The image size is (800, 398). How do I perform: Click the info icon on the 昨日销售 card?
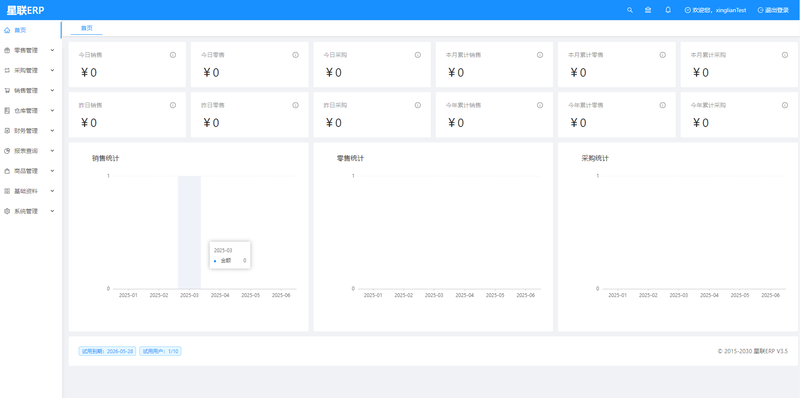173,105
